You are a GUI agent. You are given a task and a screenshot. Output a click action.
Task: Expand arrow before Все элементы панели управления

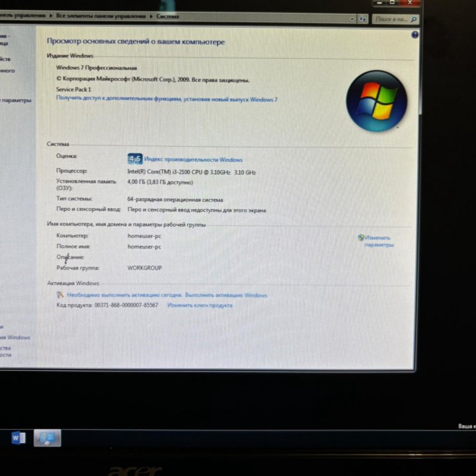click(x=51, y=15)
